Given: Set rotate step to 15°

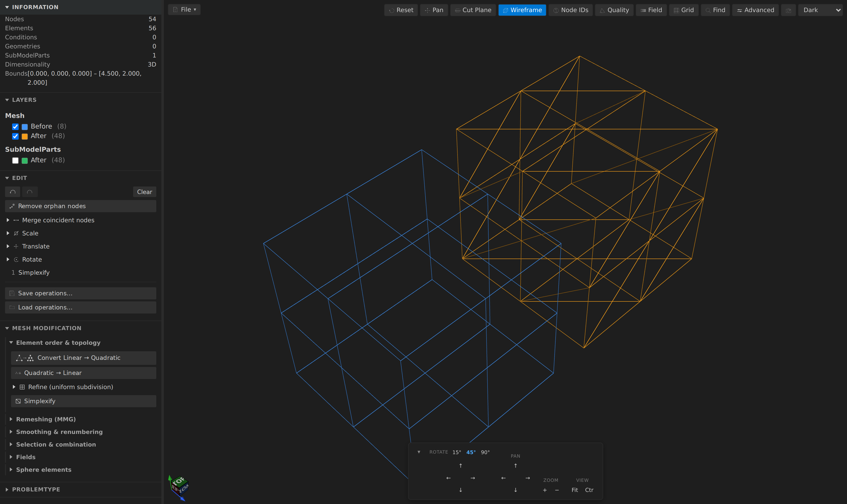Looking at the screenshot, I should (457, 452).
